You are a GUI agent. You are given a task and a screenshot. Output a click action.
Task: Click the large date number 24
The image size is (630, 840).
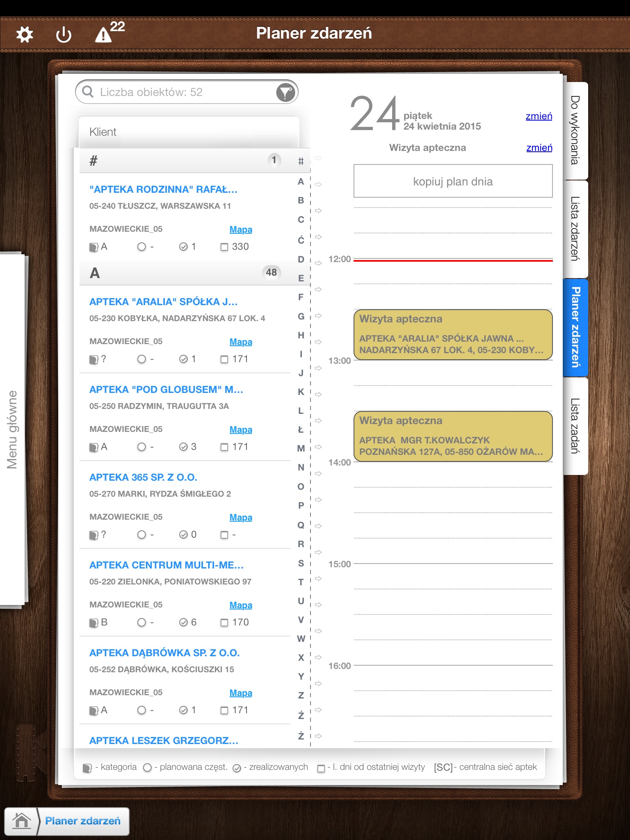click(374, 113)
